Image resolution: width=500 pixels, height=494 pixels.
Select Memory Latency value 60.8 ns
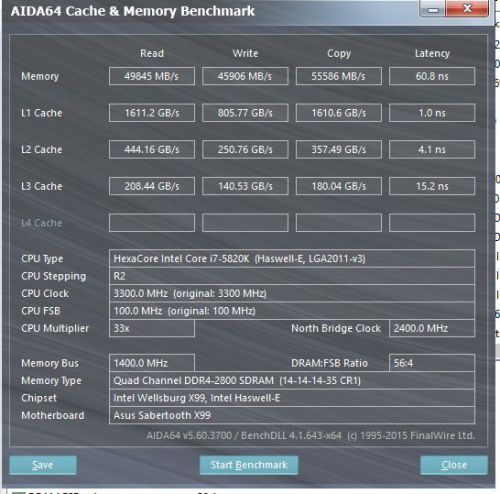click(432, 76)
